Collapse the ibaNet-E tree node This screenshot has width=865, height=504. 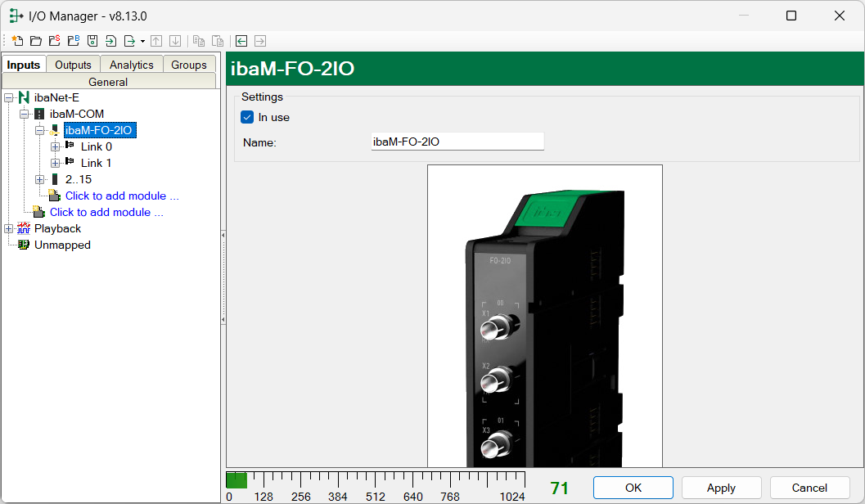pyautogui.click(x=9, y=97)
